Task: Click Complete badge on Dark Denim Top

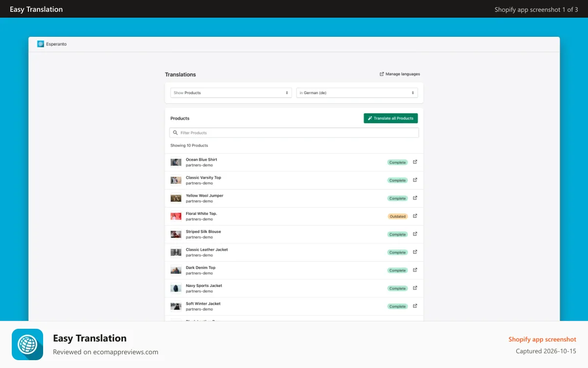Action: (397, 270)
